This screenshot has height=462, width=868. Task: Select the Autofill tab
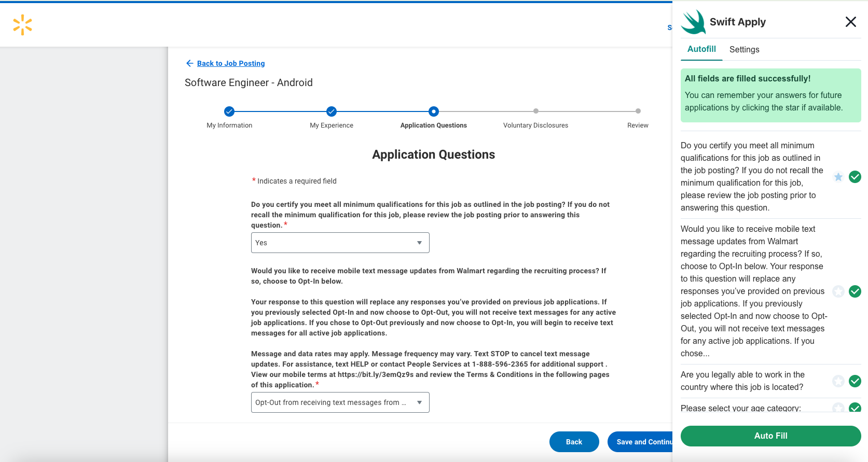pos(701,49)
